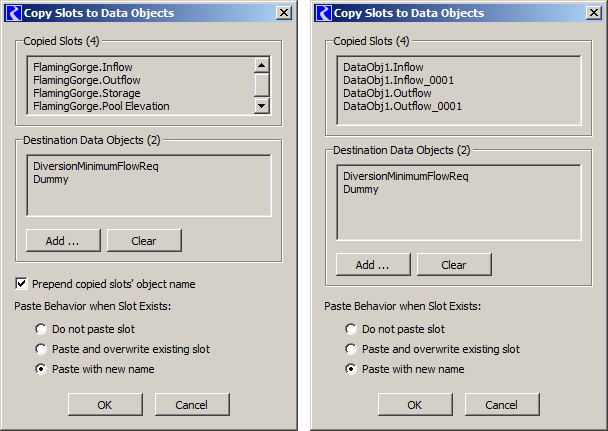Click the RiverWare icon in right dialog title bar
This screenshot has height=431, width=608.
tap(324, 13)
